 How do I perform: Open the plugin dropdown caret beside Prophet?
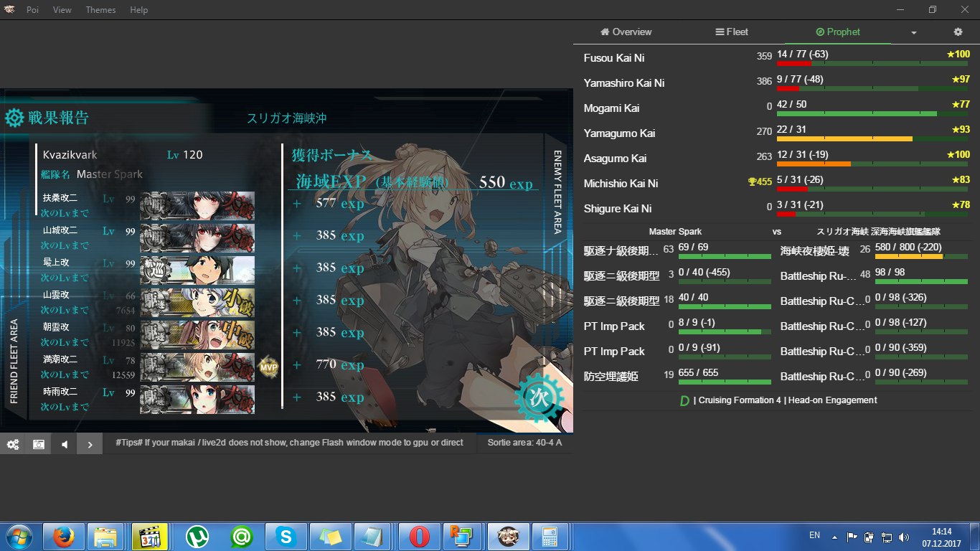point(914,32)
